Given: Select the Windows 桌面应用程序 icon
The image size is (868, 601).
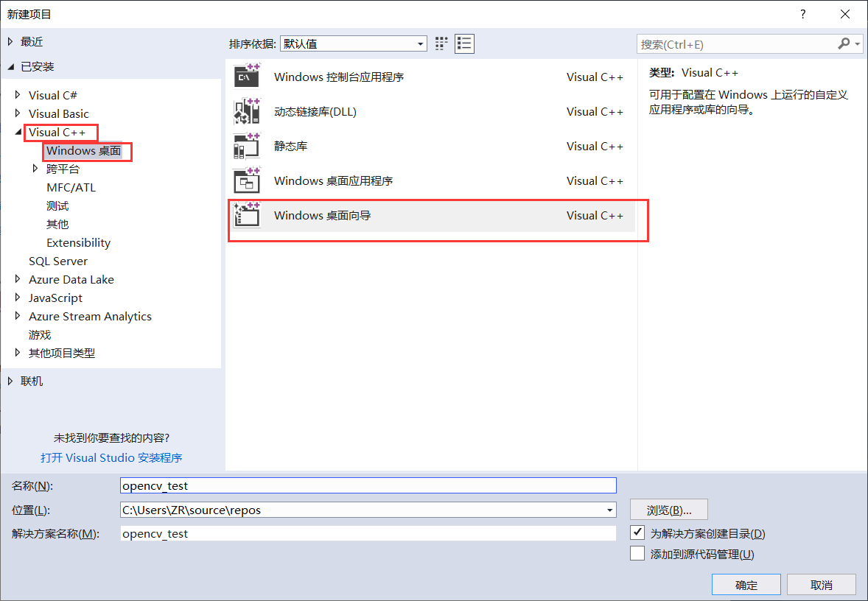Looking at the screenshot, I should 247,180.
